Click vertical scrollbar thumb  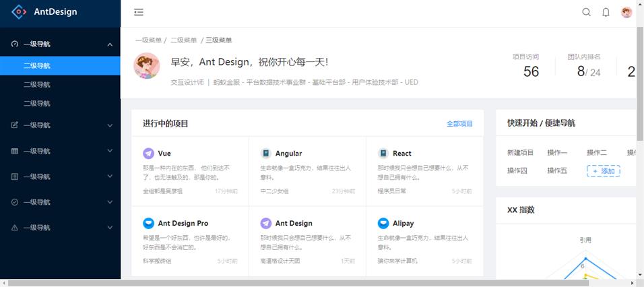point(641,85)
